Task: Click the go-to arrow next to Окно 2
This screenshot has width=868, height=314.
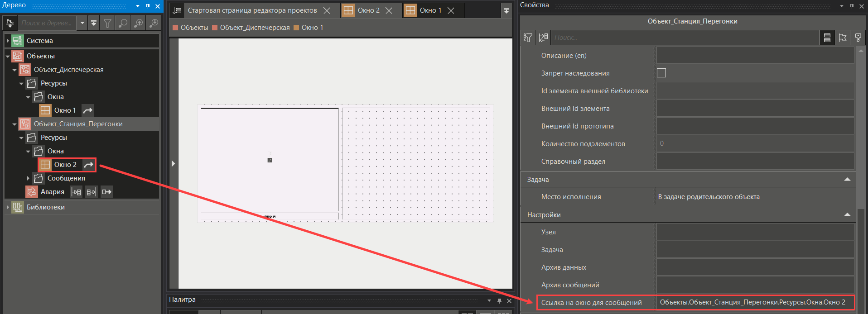Action: pyautogui.click(x=89, y=165)
